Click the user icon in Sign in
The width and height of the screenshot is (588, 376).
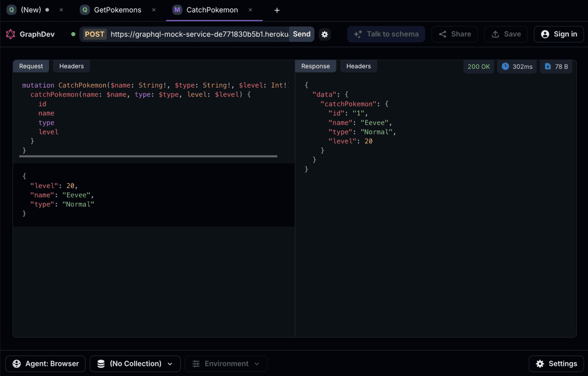(545, 34)
